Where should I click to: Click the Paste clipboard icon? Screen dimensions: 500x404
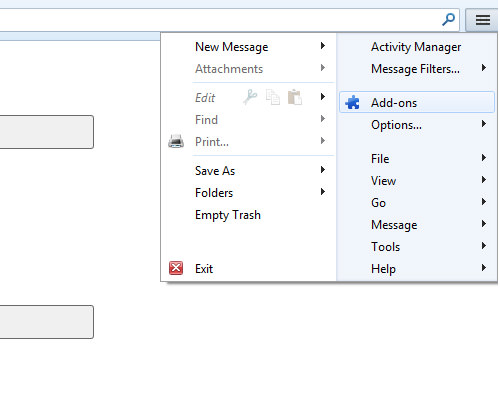point(295,97)
